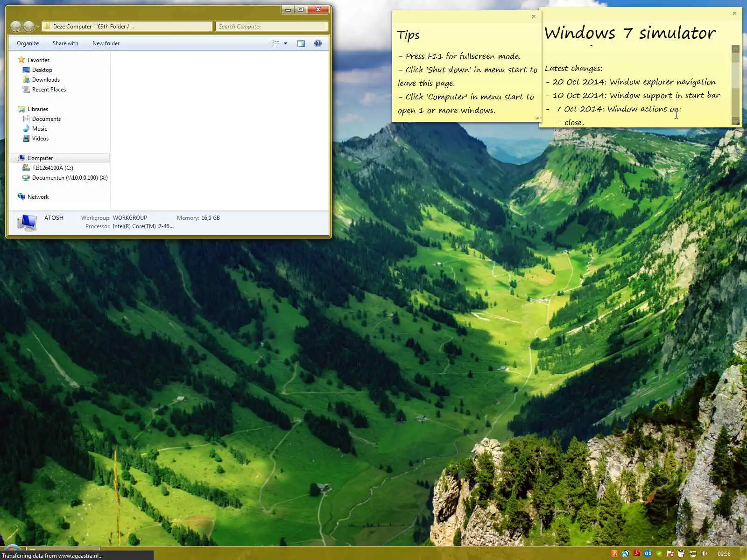
Task: Click the simulator note scroll down arrow
Action: click(x=736, y=121)
